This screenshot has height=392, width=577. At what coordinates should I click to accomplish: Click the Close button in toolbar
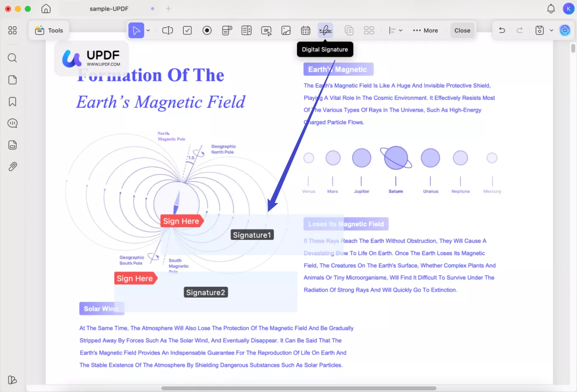click(462, 30)
